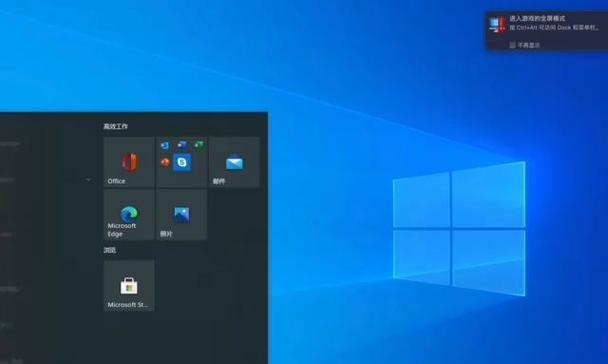Click the empty tile slot beside Photos
This screenshot has width=608, height=364.
(234, 214)
